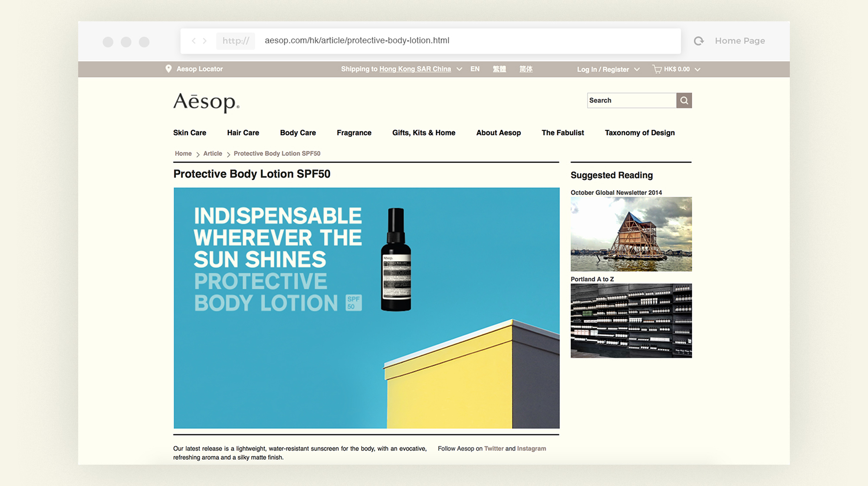The image size is (868, 486).
Task: Expand the shipping country dropdown chevron
Action: click(459, 69)
